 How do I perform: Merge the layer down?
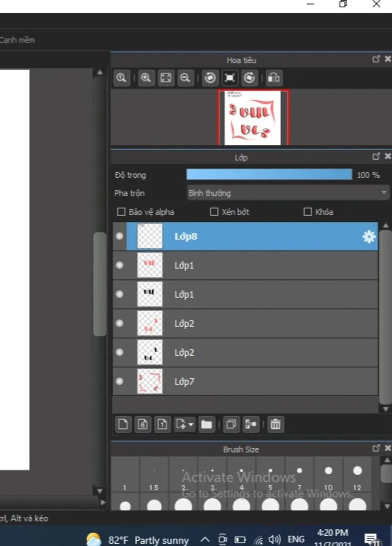(251, 424)
